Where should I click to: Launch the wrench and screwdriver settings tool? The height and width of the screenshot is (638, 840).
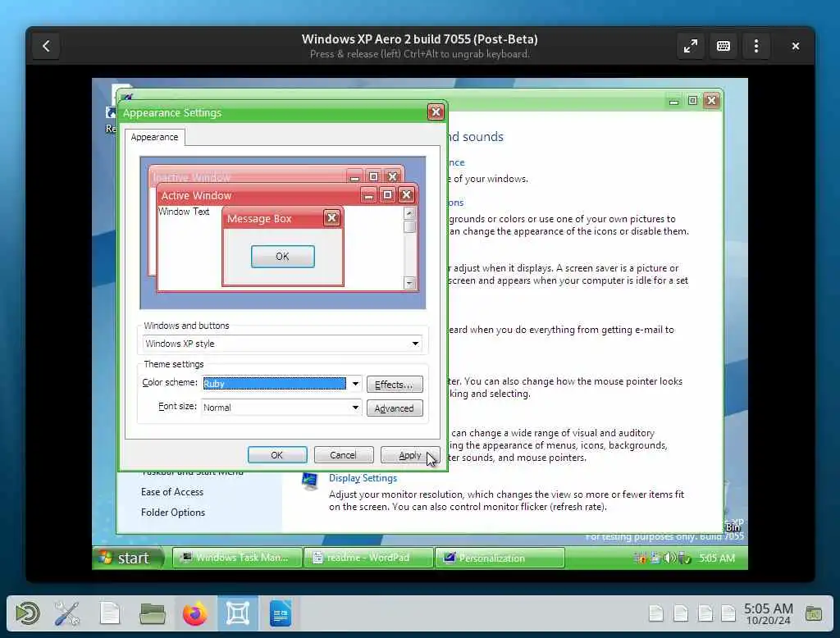[67, 613]
